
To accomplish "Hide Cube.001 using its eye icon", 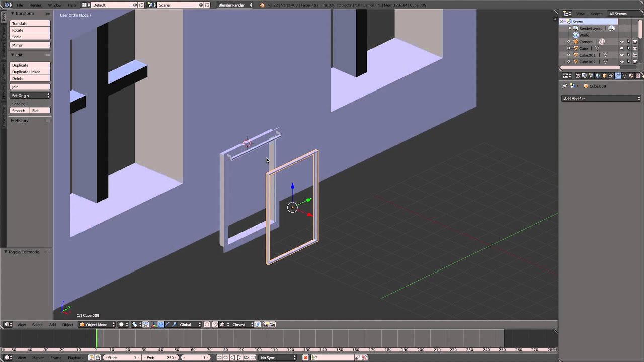I will (x=621, y=55).
